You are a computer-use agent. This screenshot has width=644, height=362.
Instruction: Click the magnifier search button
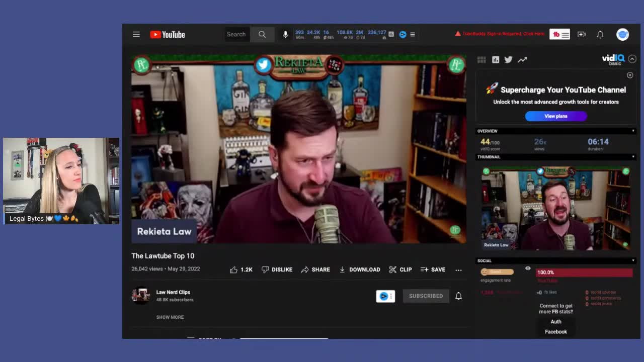[x=262, y=34]
